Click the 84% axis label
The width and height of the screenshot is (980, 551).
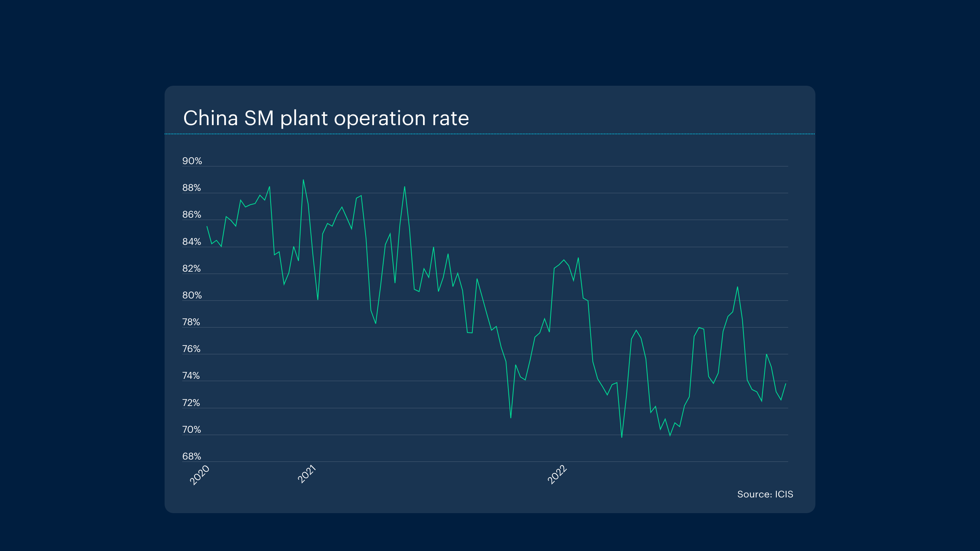(x=191, y=242)
